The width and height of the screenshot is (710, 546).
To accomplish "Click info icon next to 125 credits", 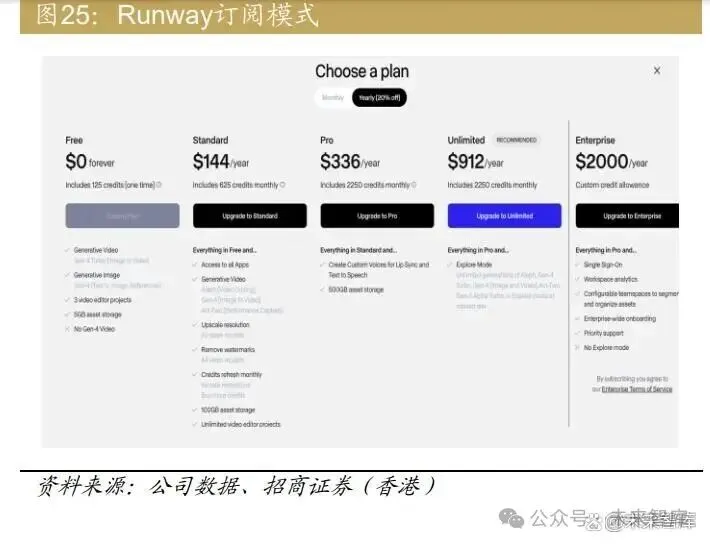I will pos(159,185).
